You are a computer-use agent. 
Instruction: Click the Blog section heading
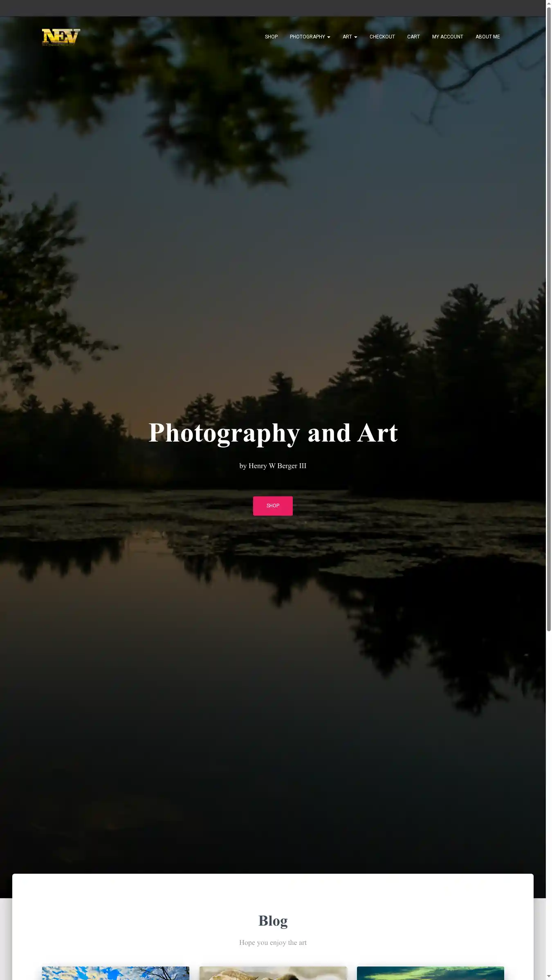pyautogui.click(x=273, y=921)
